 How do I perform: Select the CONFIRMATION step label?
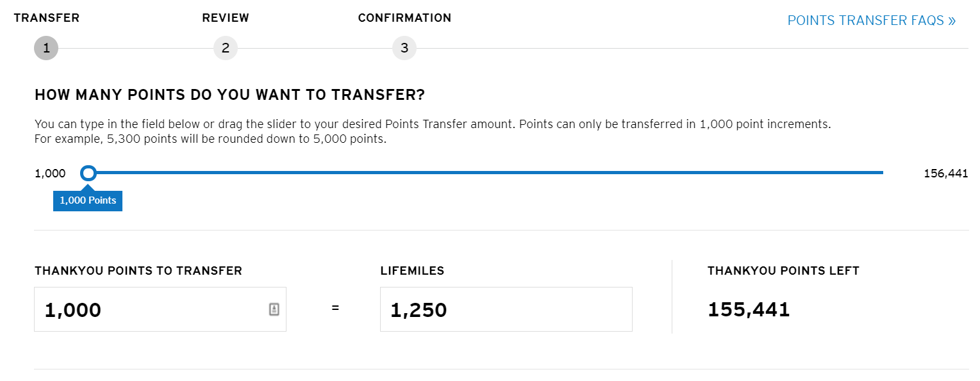(x=404, y=18)
